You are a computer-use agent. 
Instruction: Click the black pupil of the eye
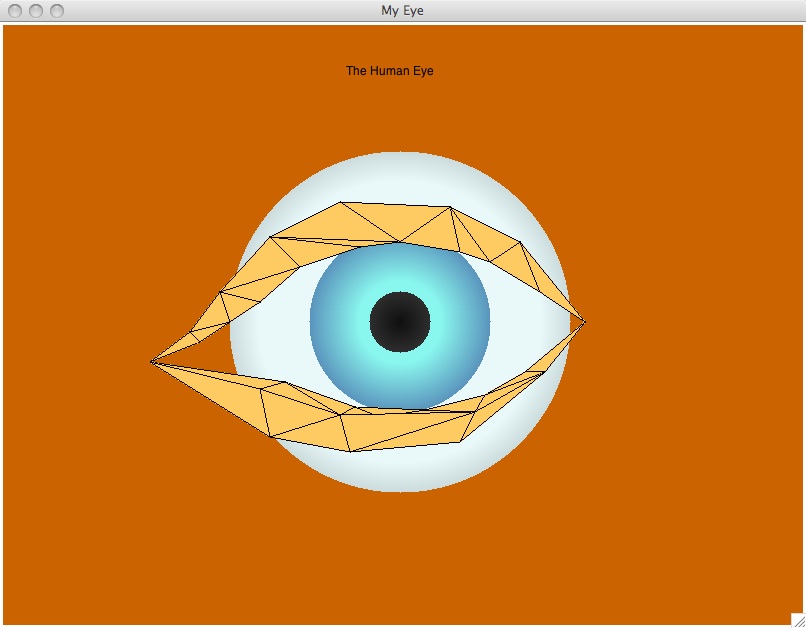(x=400, y=322)
